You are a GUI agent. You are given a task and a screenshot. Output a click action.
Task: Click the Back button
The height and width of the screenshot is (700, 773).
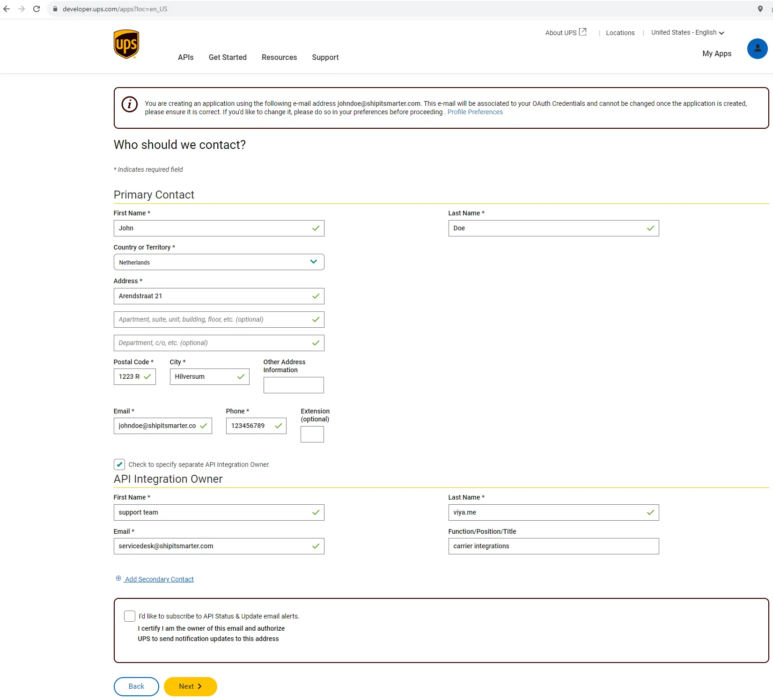[136, 686]
